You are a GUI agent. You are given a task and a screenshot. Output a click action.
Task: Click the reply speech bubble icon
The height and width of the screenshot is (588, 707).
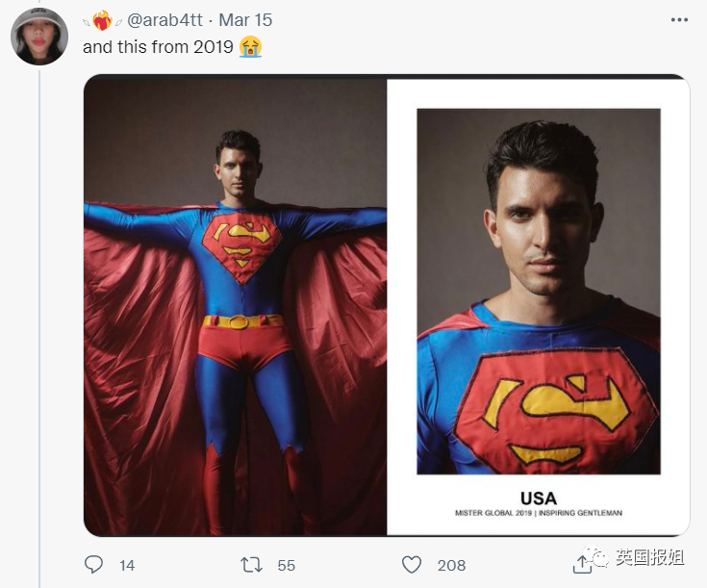pos(94,565)
